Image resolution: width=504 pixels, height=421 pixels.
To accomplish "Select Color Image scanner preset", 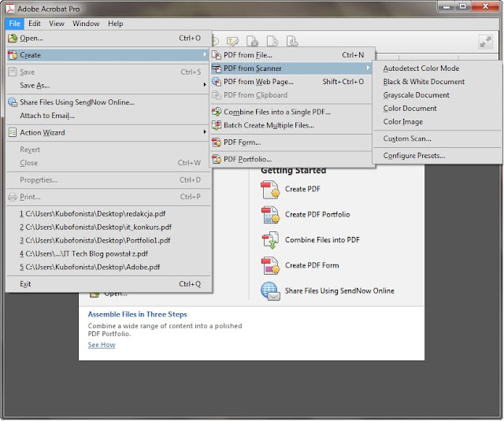I will click(438, 122).
